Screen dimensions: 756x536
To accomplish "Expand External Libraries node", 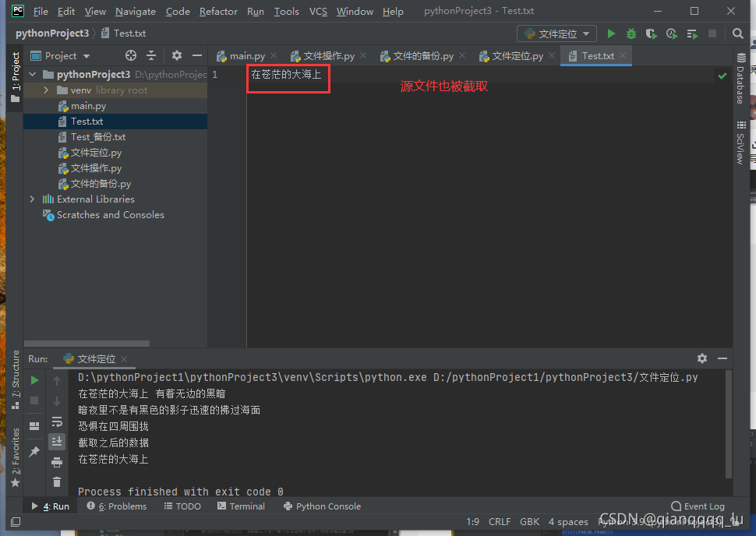I will [x=32, y=199].
